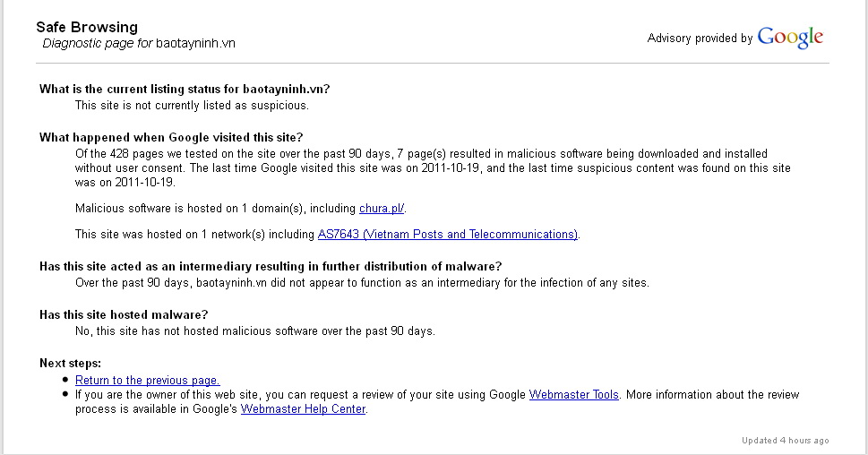Click 'Over the past 90 days, baotayninh.vn' sentence
The height and width of the screenshot is (455, 868).
tap(362, 283)
